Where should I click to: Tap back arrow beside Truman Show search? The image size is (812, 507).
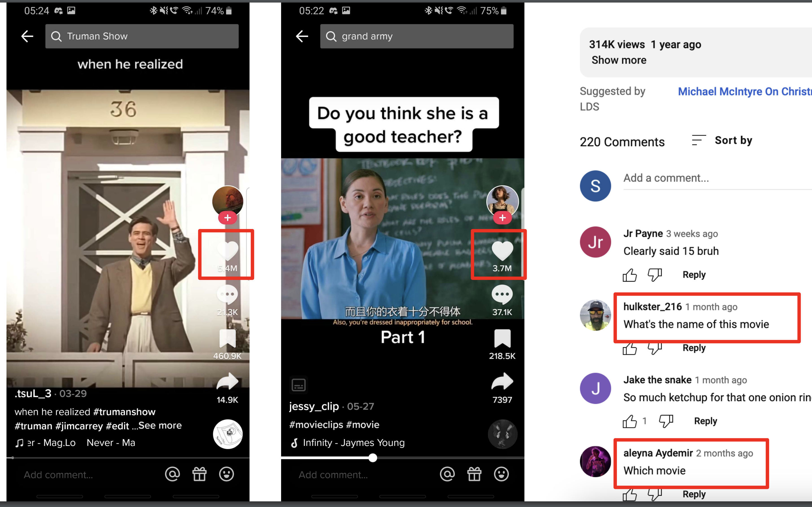click(27, 36)
